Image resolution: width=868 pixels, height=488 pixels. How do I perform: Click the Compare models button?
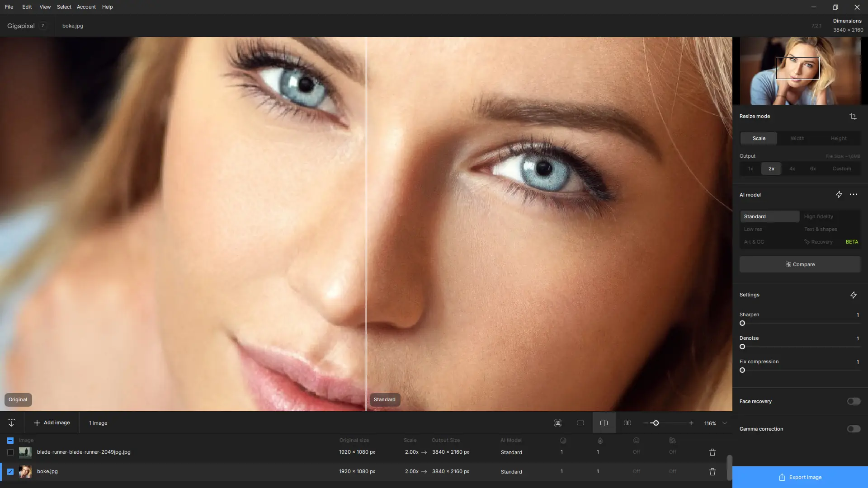point(800,264)
